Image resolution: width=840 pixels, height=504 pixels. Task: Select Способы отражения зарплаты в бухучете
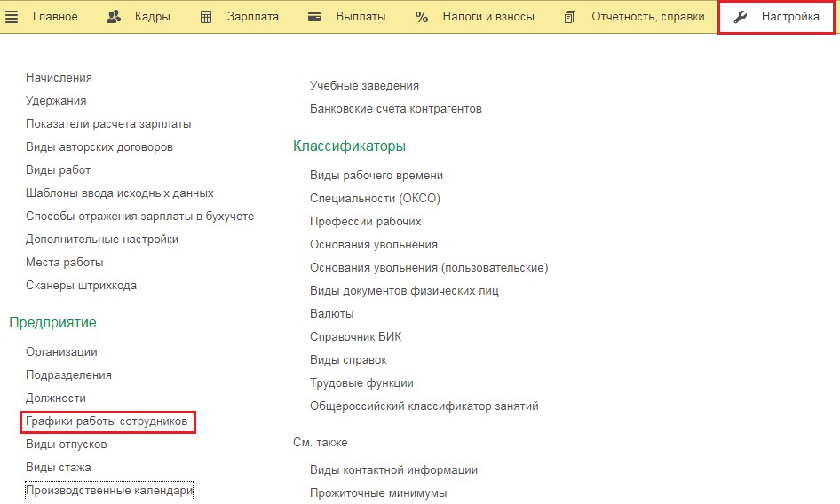coord(139,216)
